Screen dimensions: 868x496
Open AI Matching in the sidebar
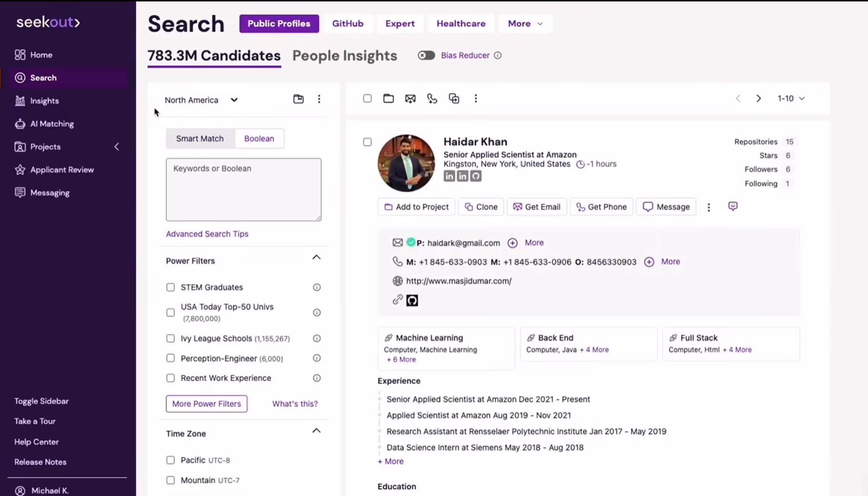44,124
